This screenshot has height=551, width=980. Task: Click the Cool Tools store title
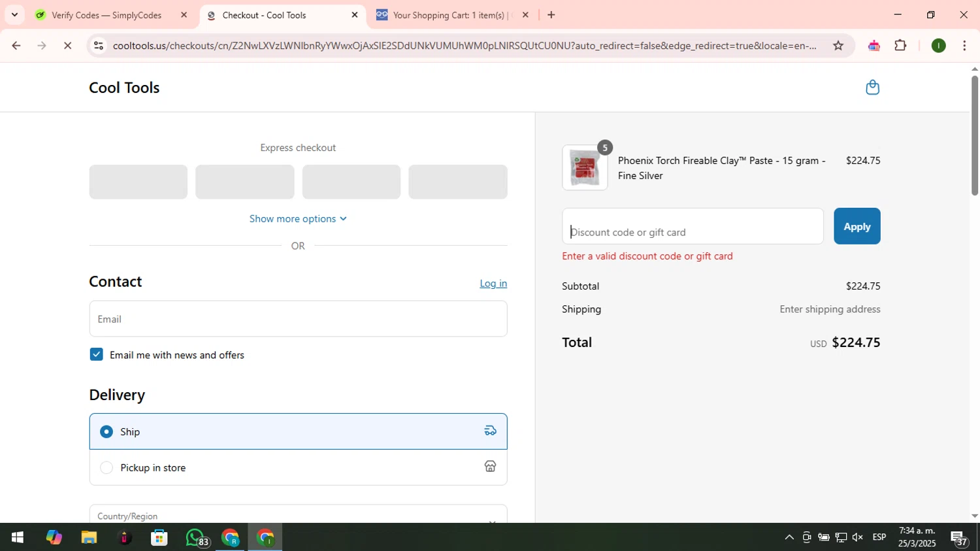[x=124, y=88]
